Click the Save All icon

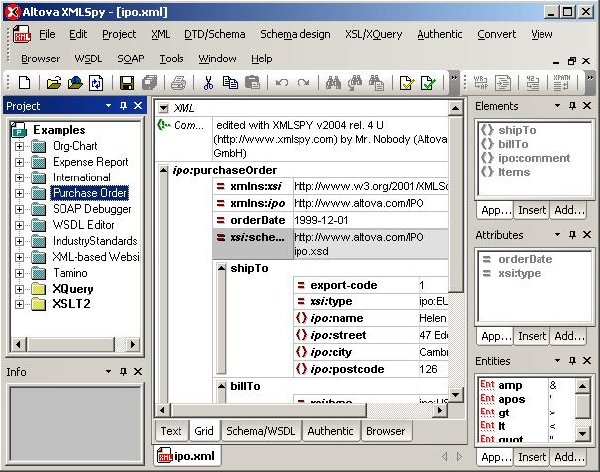(149, 82)
